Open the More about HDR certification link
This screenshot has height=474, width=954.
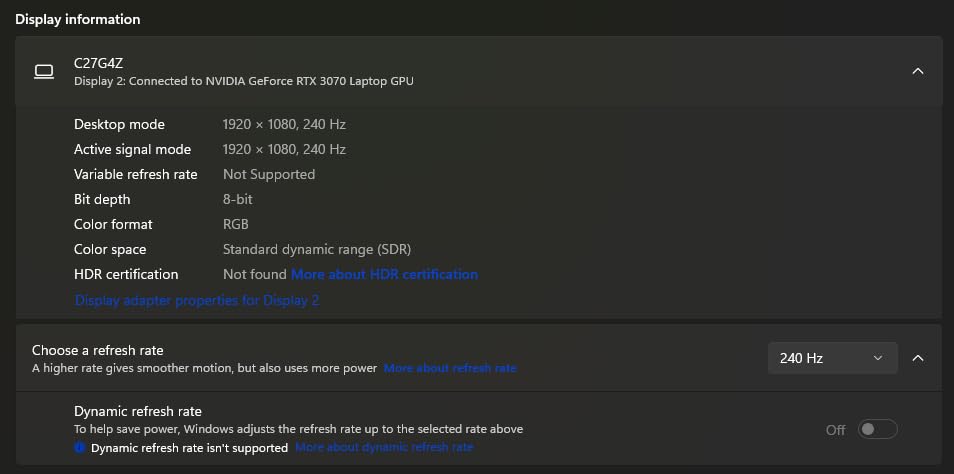point(384,274)
